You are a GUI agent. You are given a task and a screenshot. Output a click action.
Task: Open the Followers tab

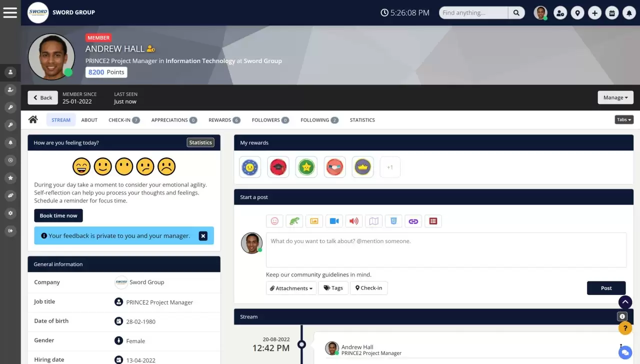[x=270, y=119]
